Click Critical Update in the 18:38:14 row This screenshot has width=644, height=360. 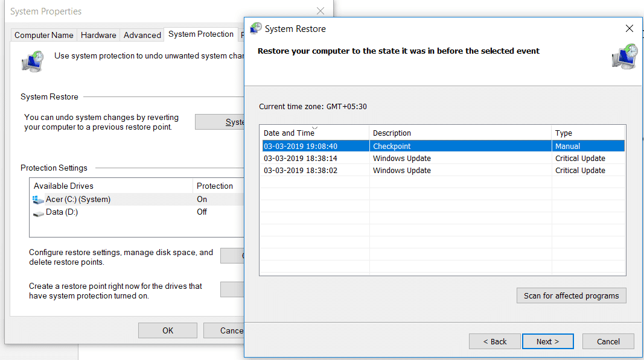click(x=580, y=159)
